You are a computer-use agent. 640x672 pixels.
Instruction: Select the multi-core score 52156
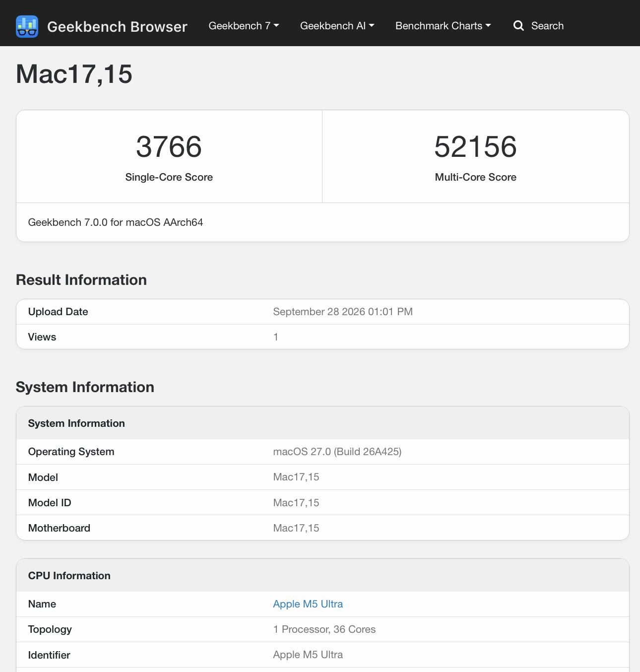475,147
